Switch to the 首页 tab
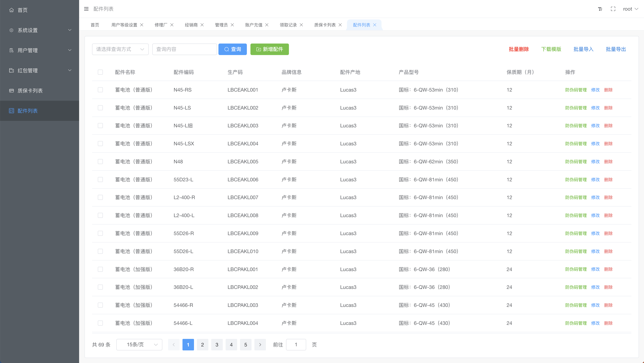 click(x=95, y=25)
